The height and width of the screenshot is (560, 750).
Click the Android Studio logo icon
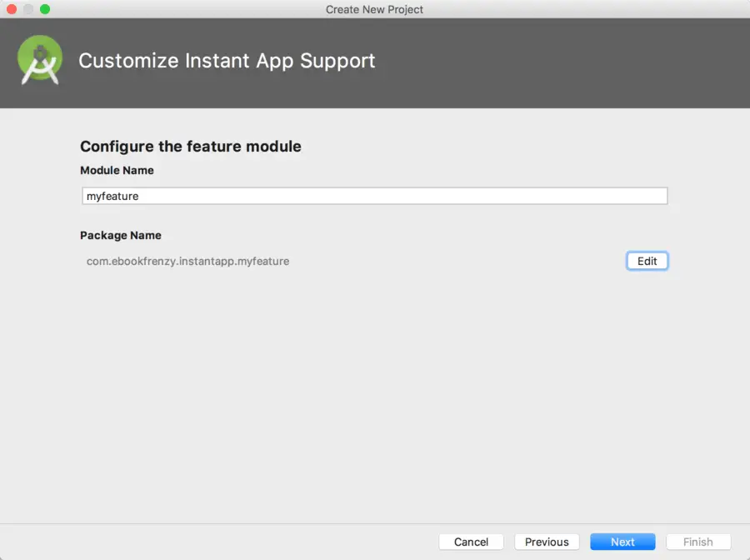coord(40,61)
